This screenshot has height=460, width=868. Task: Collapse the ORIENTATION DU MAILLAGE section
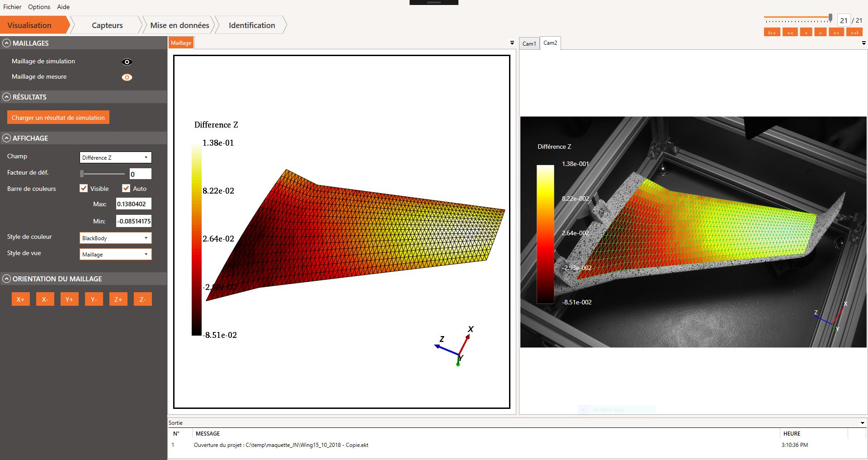(x=7, y=279)
